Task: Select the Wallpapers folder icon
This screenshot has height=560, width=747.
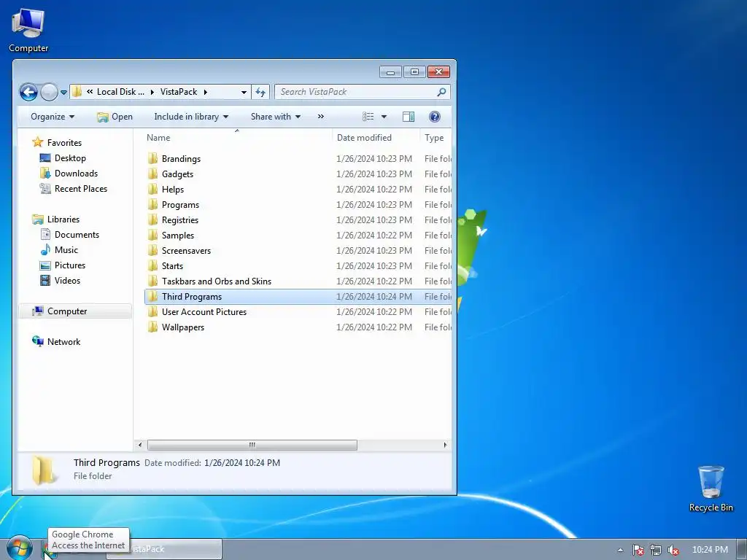Action: click(152, 327)
